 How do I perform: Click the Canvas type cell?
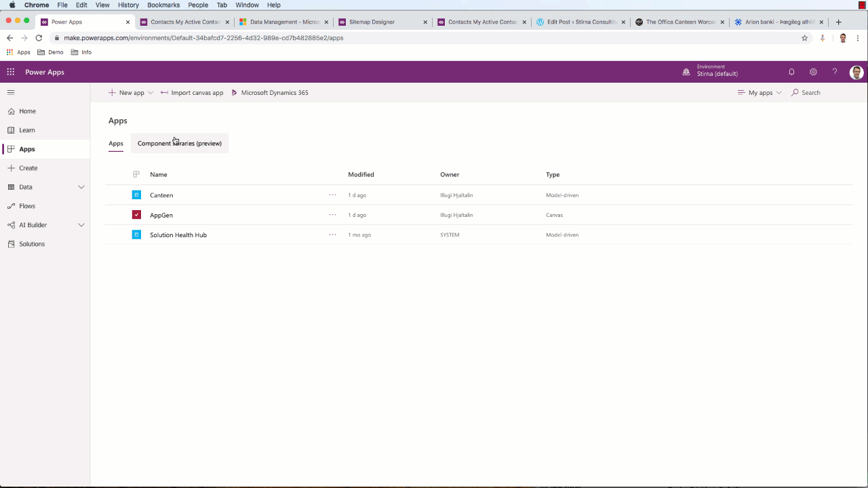(554, 215)
